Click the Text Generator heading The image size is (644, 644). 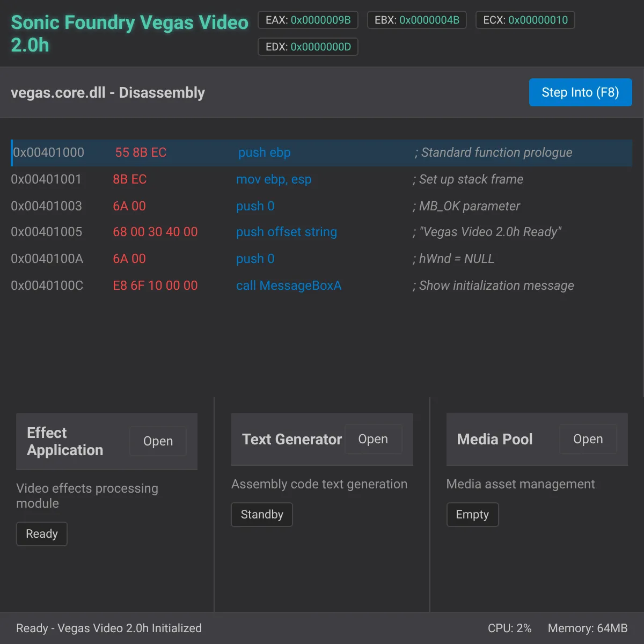(292, 439)
